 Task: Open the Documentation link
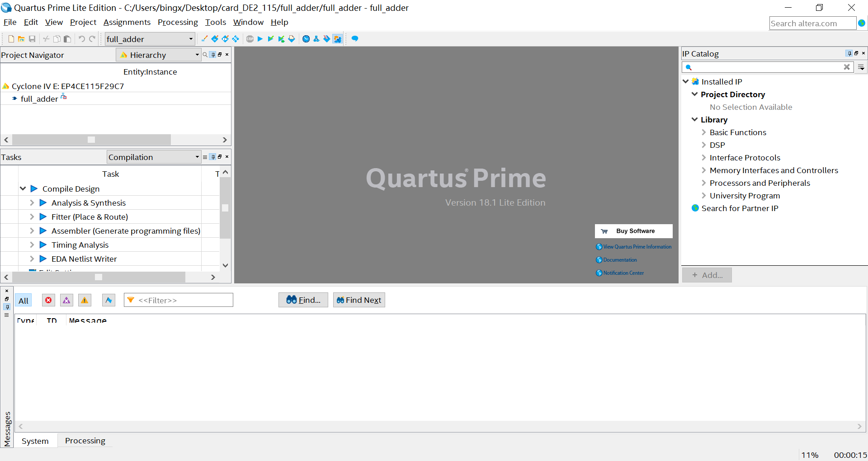pyautogui.click(x=617, y=260)
